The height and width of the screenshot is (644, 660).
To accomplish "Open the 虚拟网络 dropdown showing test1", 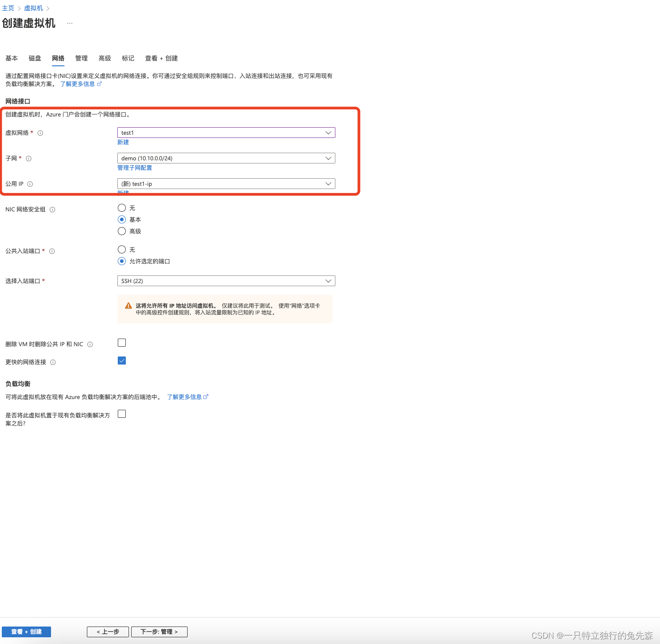I will tap(226, 133).
